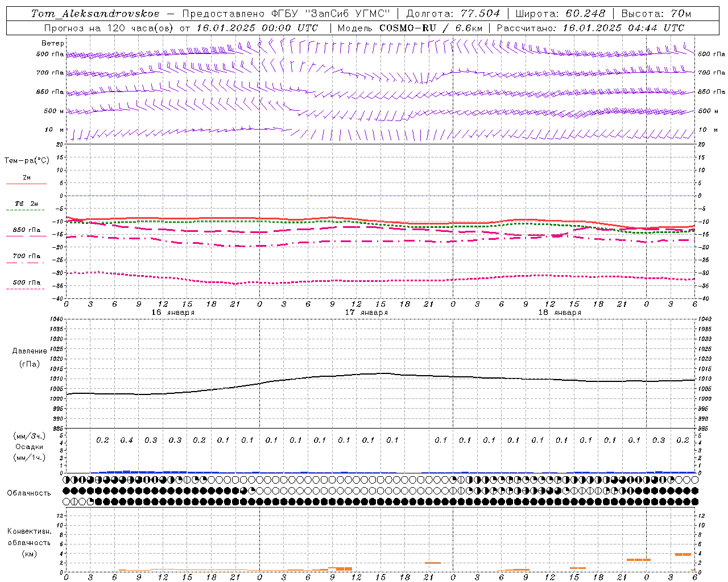Image resolution: width=728 pixels, height=582 pixels.
Task: Click the '18 января' date label
Action: coord(560,313)
